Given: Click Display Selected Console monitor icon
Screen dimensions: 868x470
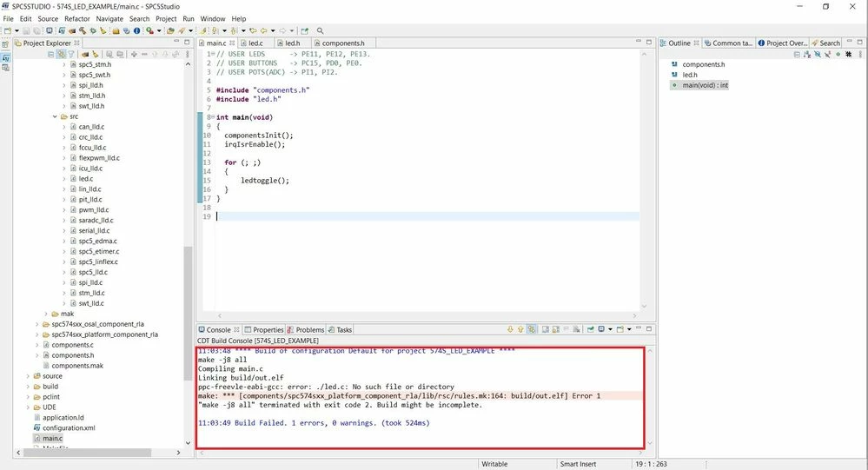Looking at the screenshot, I should [x=602, y=329].
